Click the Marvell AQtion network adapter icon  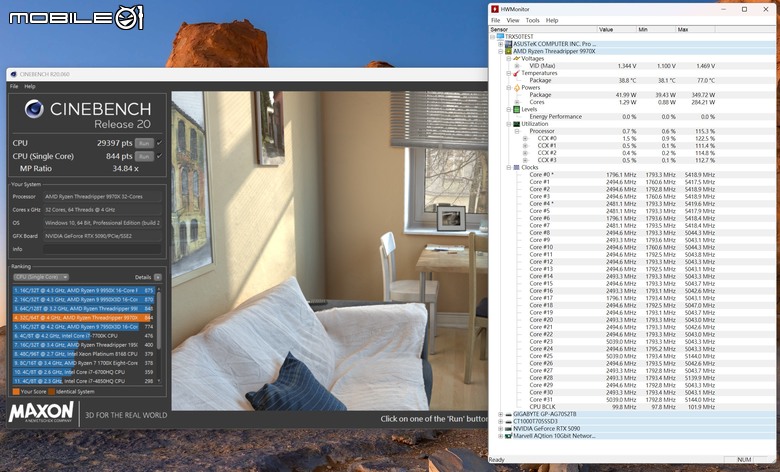(x=508, y=436)
